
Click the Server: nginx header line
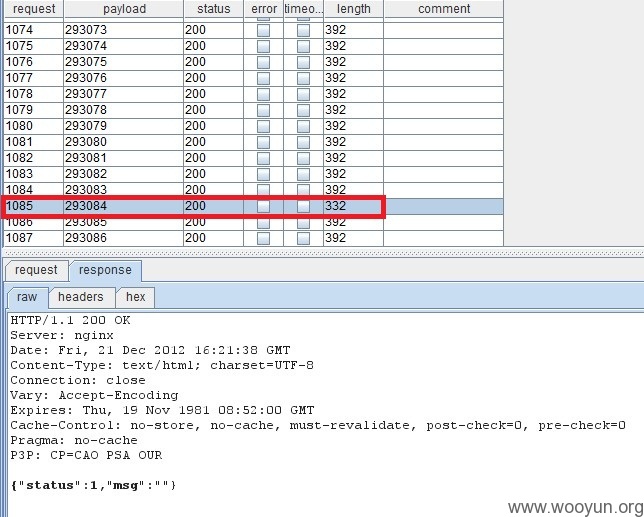tap(62, 335)
